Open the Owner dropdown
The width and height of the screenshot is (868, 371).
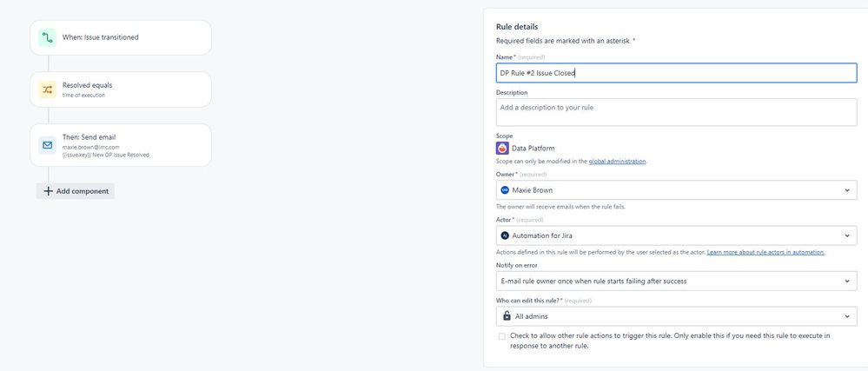(x=847, y=189)
